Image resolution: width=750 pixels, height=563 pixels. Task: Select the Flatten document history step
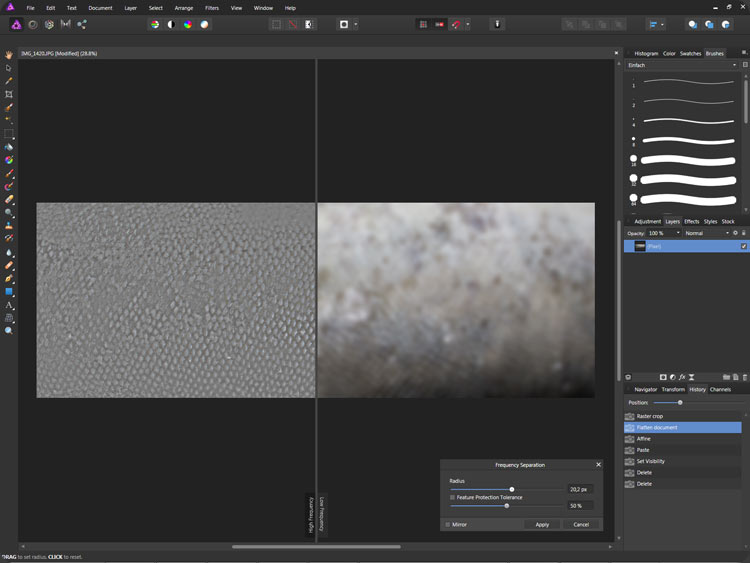[x=683, y=428]
